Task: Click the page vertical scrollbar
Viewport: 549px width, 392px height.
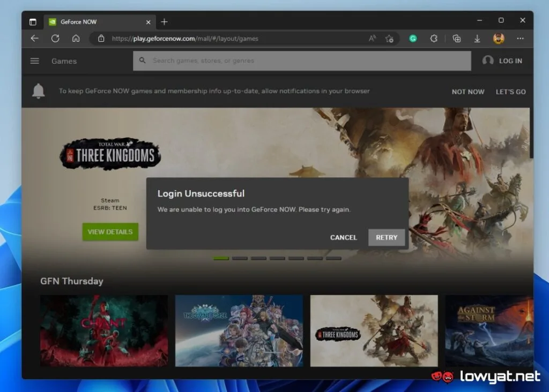Action: (531, 133)
